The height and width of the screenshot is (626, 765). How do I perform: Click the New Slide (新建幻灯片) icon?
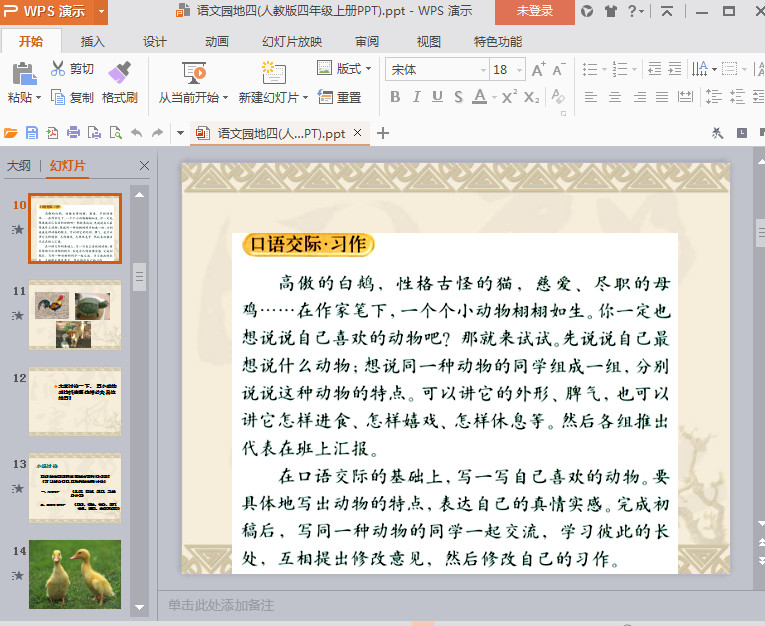tap(273, 72)
